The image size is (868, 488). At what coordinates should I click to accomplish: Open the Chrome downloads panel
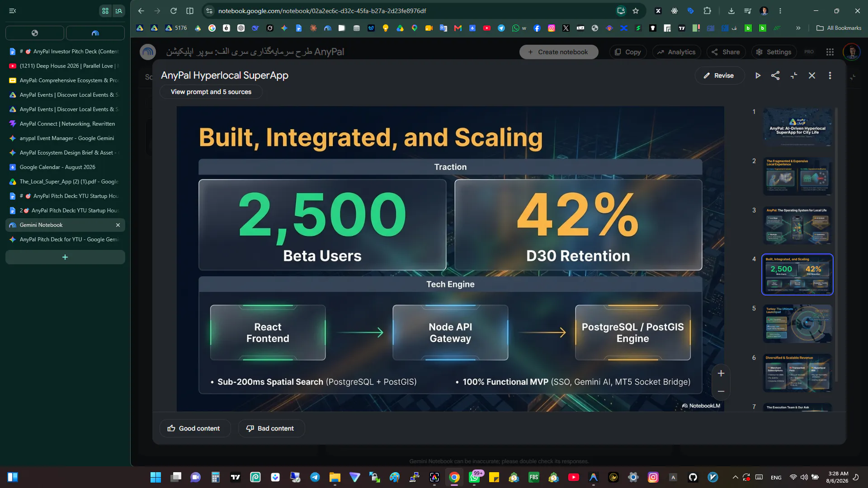(731, 11)
